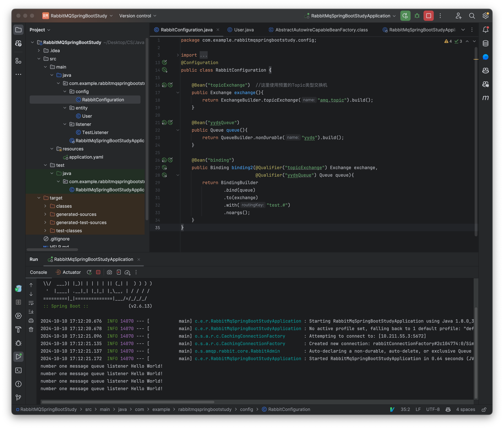Open the Database tool window

(485, 43)
